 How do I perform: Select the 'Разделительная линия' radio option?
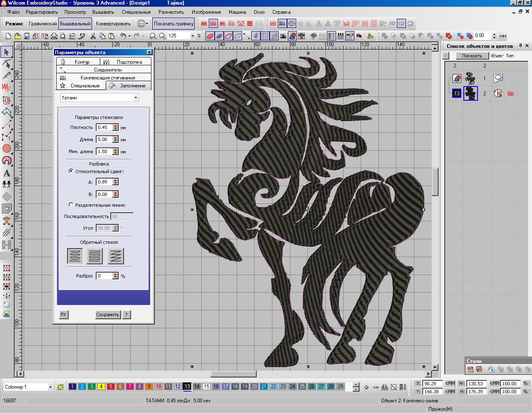(71, 205)
